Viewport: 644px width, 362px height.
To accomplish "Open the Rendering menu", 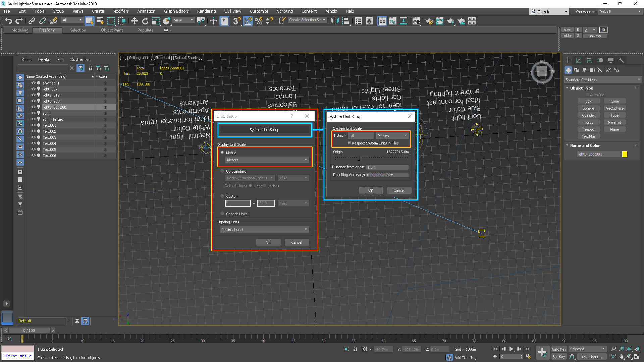I will click(206, 11).
